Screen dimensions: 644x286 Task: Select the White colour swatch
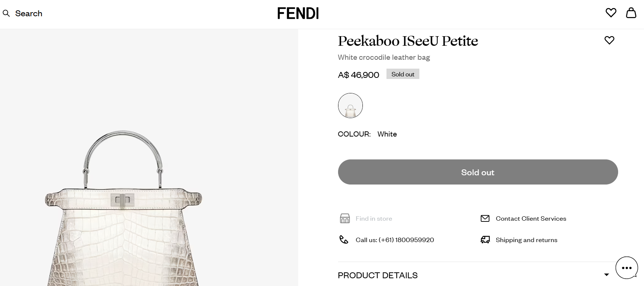coord(350,106)
